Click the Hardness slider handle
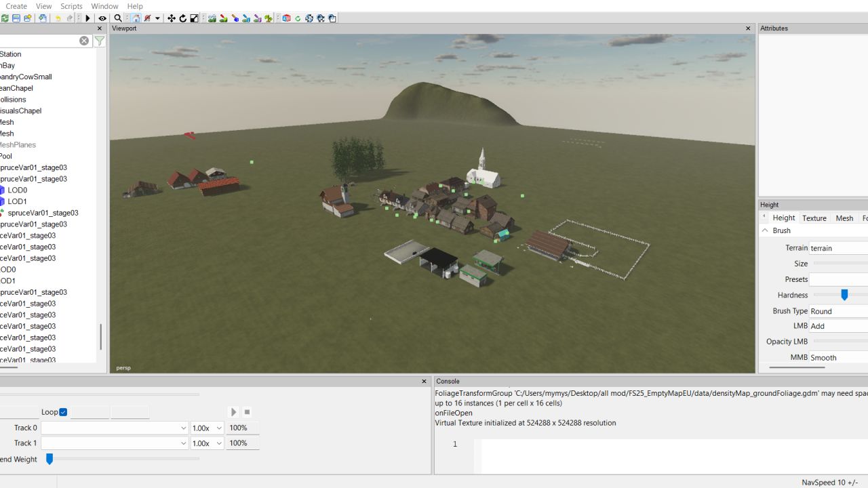The width and height of the screenshot is (868, 488). (x=844, y=295)
